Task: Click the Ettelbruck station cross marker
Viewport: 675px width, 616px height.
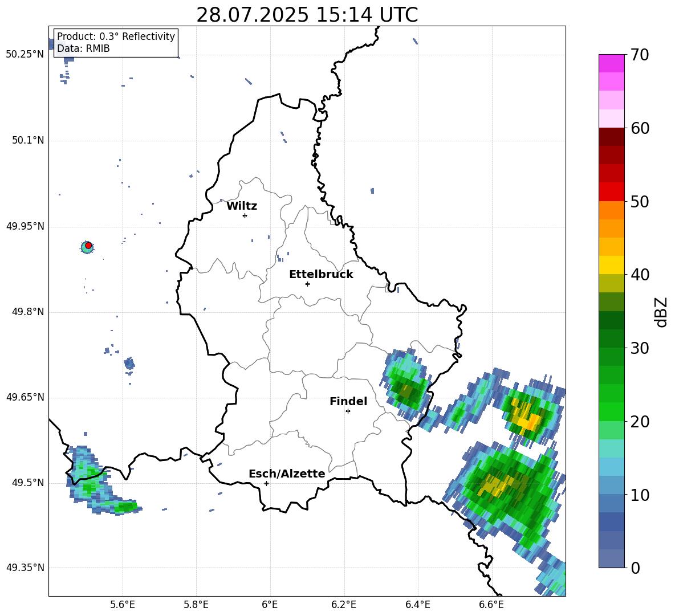Action: [307, 284]
